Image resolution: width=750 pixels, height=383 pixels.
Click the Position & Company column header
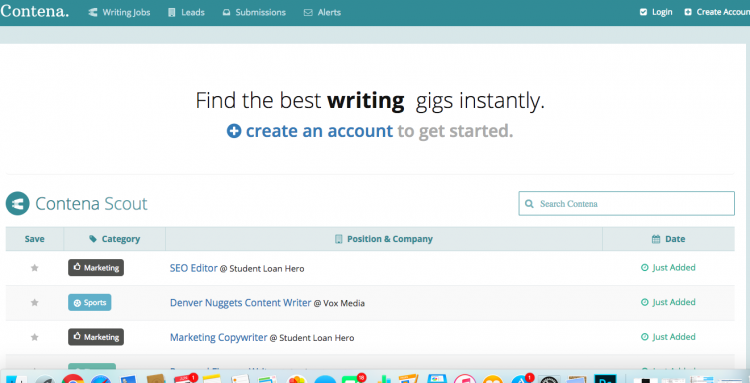click(384, 239)
